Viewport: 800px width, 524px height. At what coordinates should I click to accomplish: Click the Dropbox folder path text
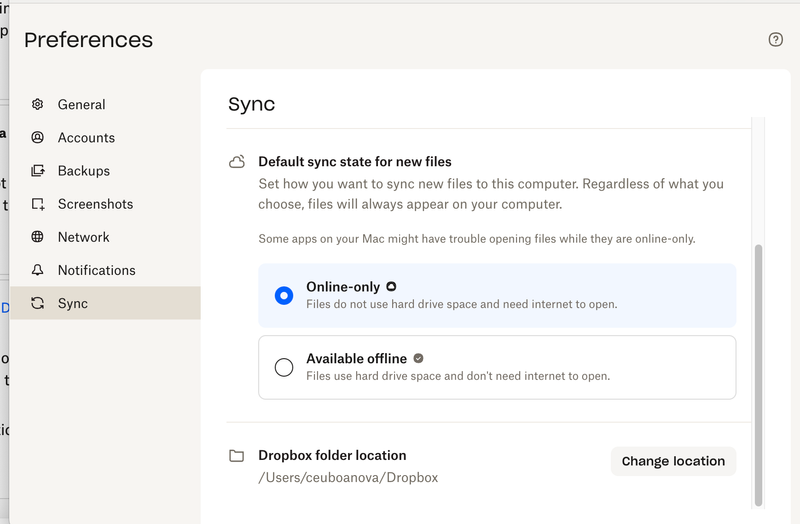click(348, 478)
